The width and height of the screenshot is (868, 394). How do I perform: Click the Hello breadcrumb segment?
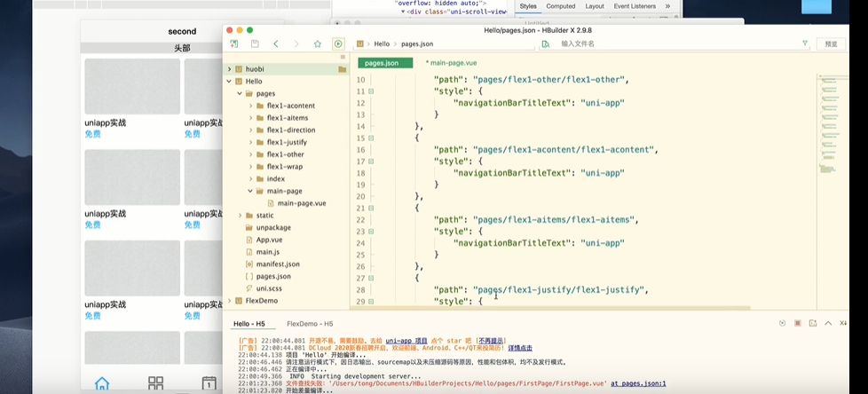(x=382, y=43)
